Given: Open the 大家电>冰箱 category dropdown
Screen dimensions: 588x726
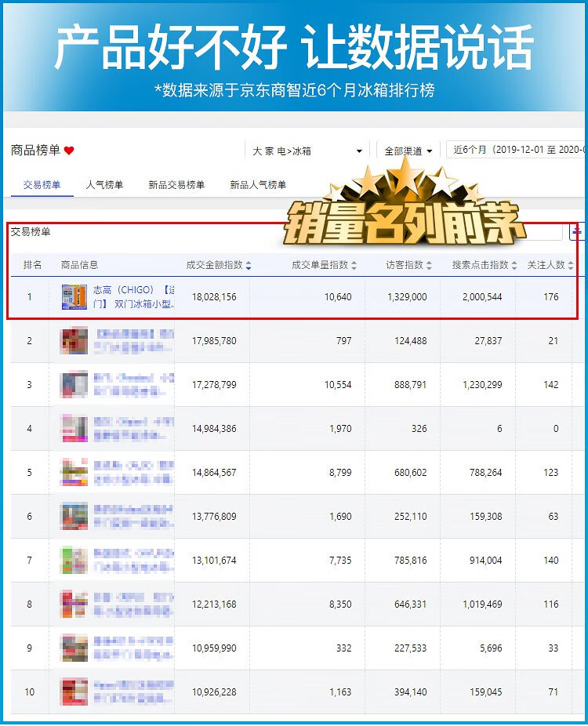Looking at the screenshot, I should [306, 151].
